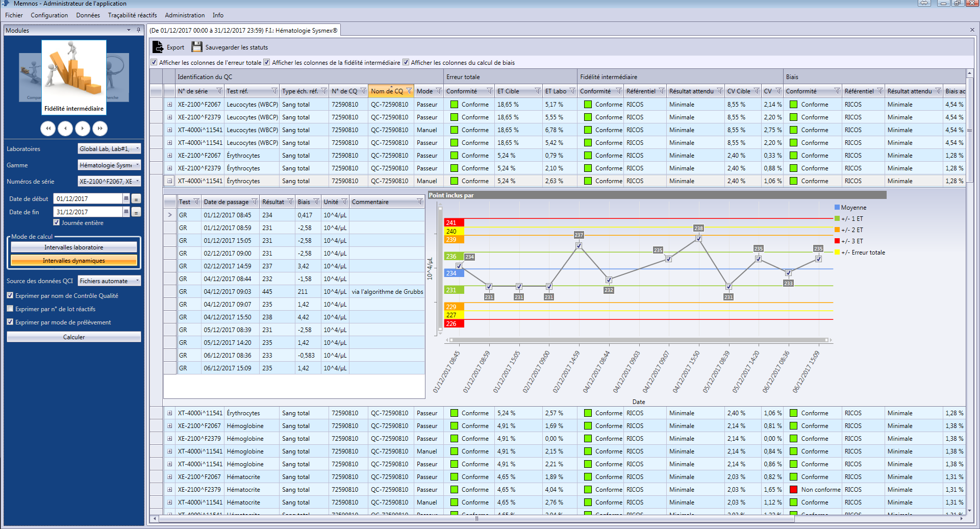This screenshot has height=529, width=980.
Task: Open the Fichier menu
Action: [14, 15]
